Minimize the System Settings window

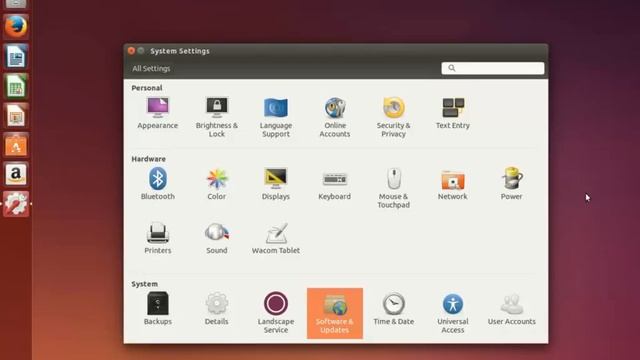click(x=141, y=51)
